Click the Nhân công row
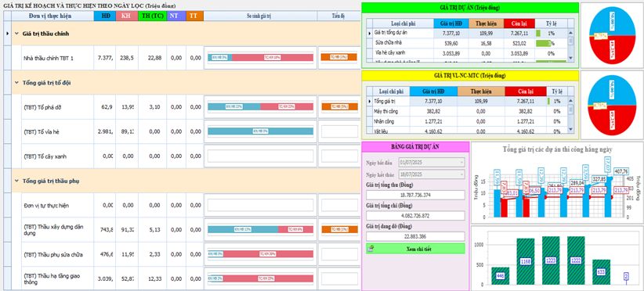644x291 pixels. point(468,121)
